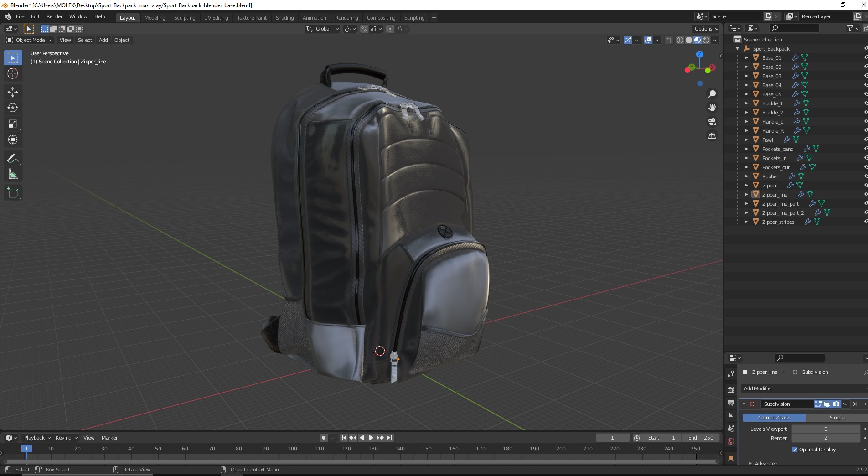Collapse the Sport_Backpack collection
This screenshot has height=476, width=868.
coord(737,48)
